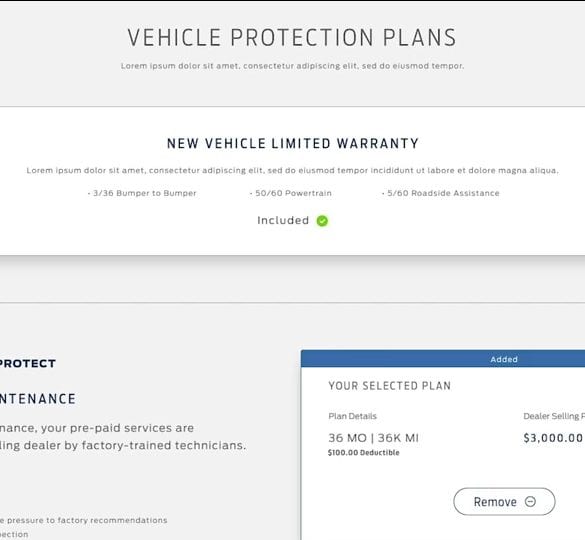Click the Included label text
The image size is (585, 540).
coord(283,220)
